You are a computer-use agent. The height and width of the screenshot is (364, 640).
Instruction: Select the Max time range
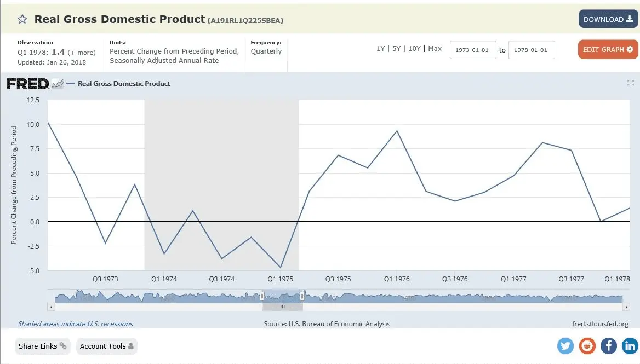tap(435, 49)
